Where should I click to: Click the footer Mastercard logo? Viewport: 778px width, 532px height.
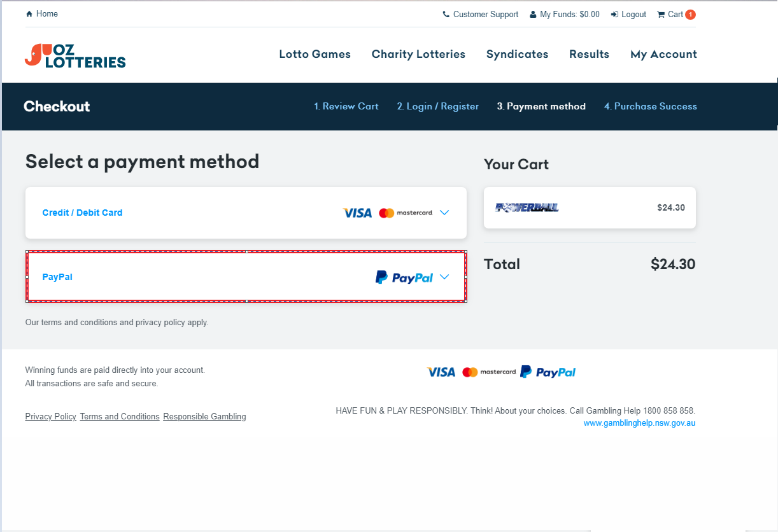pyautogui.click(x=489, y=372)
